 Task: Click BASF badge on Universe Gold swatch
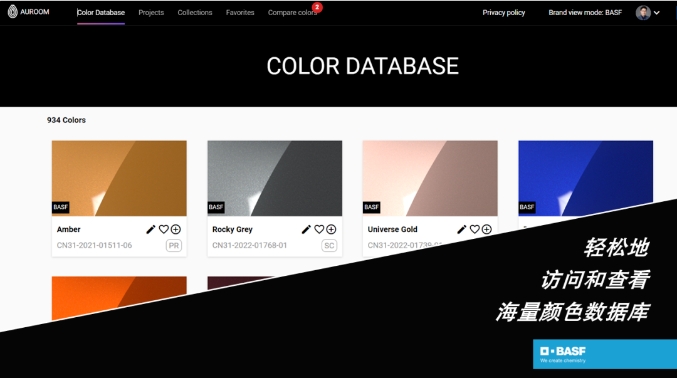372,207
